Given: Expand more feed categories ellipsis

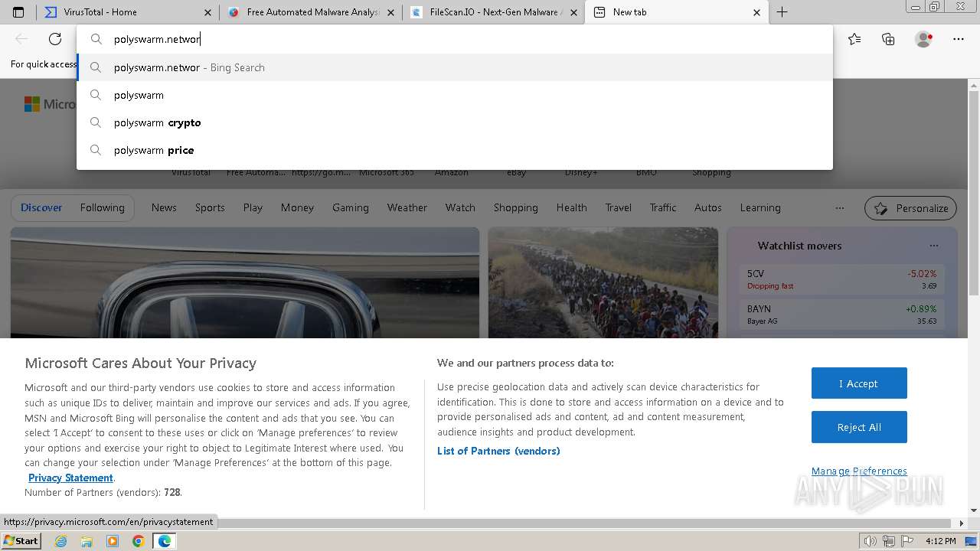Looking at the screenshot, I should tap(840, 207).
